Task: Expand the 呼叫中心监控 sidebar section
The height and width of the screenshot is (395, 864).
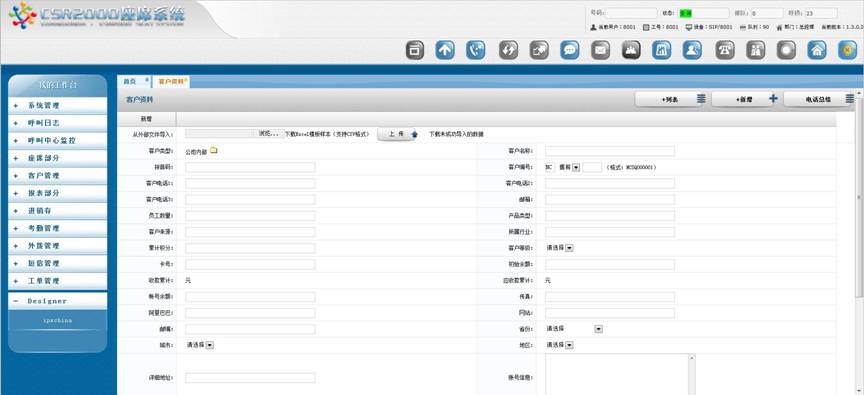Action: (x=57, y=140)
